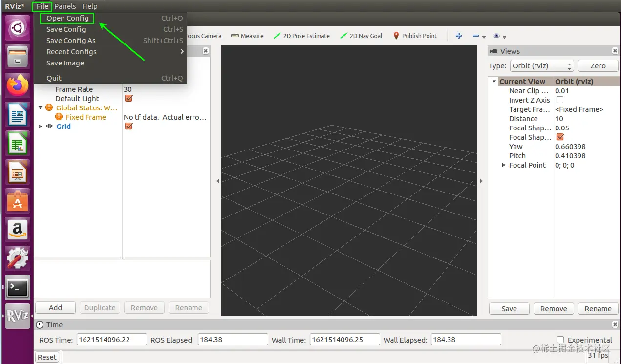Click the Frame Rate value 30
This screenshot has width=621, height=364.
pyautogui.click(x=128, y=89)
